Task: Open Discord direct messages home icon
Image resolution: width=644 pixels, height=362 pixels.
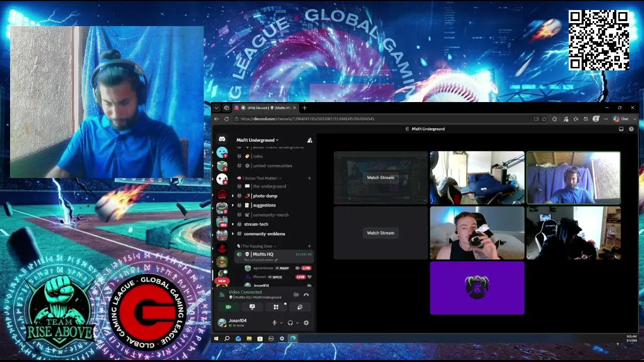Action: point(222,139)
